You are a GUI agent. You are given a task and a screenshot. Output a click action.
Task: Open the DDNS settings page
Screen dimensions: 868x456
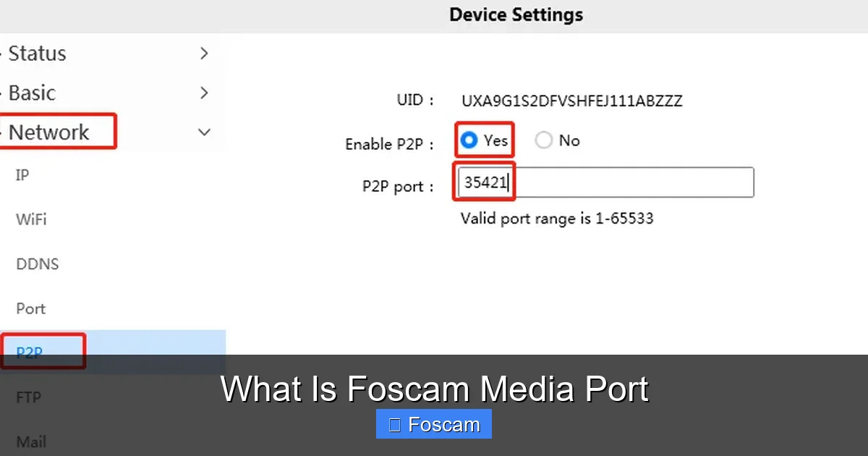[37, 264]
